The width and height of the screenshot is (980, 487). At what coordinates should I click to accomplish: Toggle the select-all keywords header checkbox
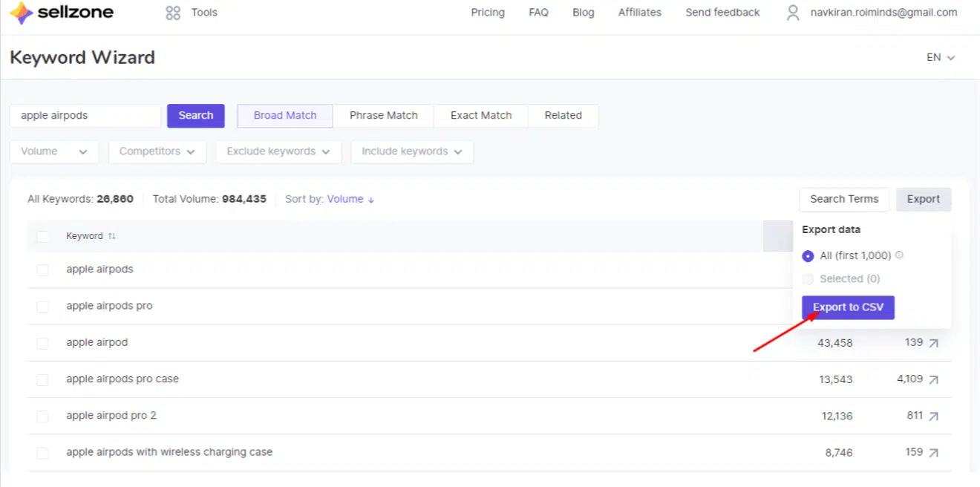(42, 236)
